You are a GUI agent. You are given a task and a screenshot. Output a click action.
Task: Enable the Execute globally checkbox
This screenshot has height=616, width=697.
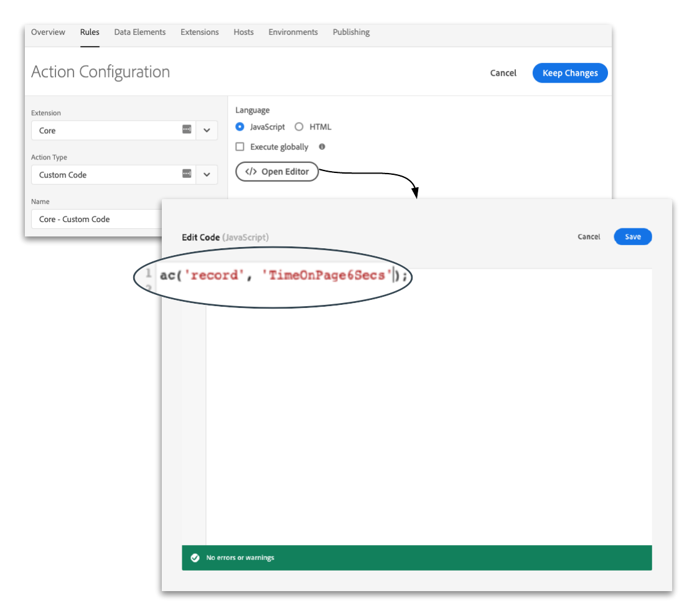(x=240, y=147)
